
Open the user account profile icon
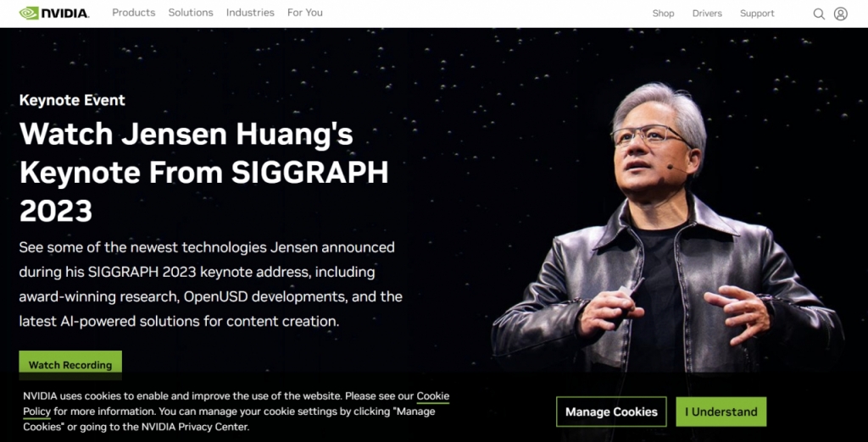(x=840, y=14)
